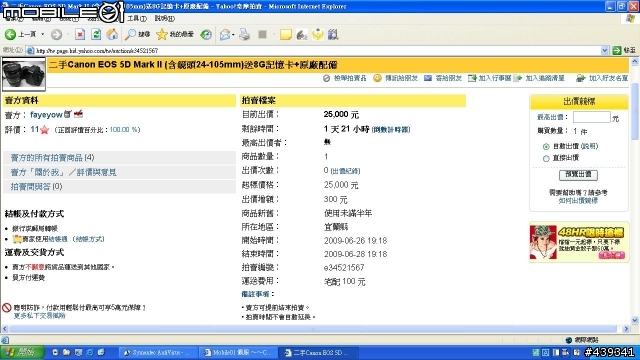The height and width of the screenshot is (360, 640).
Task: Click the auction number e34521567
Action: point(344,268)
